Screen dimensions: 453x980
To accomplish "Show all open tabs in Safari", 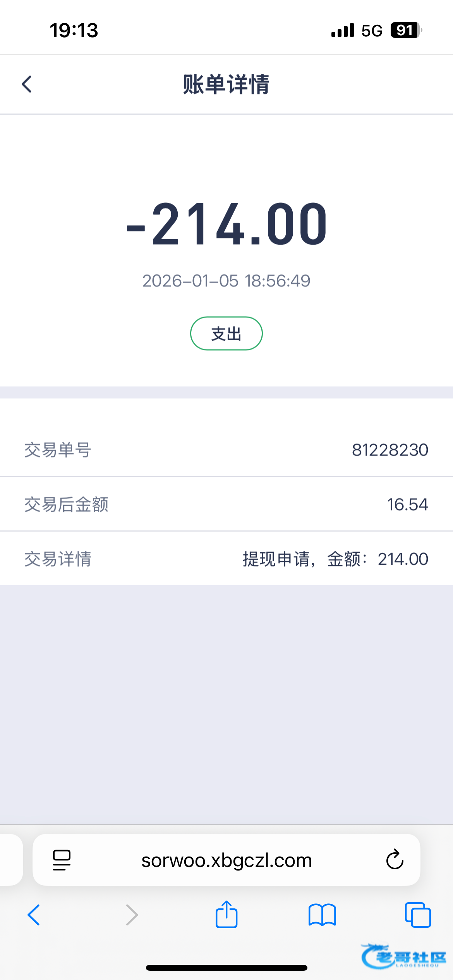I will pyautogui.click(x=417, y=915).
